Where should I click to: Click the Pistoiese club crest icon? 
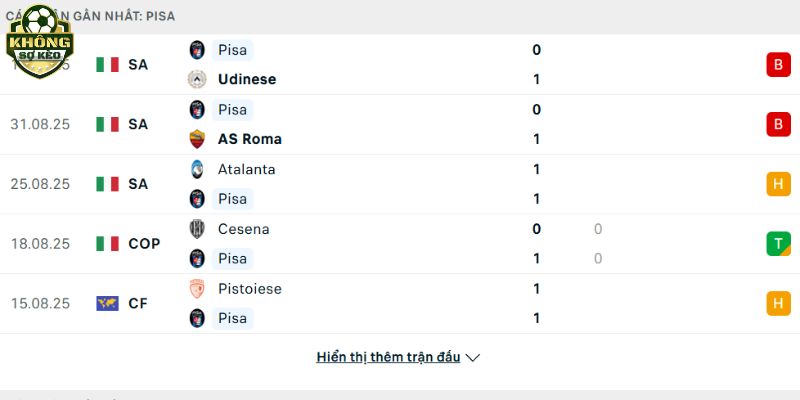point(197,289)
